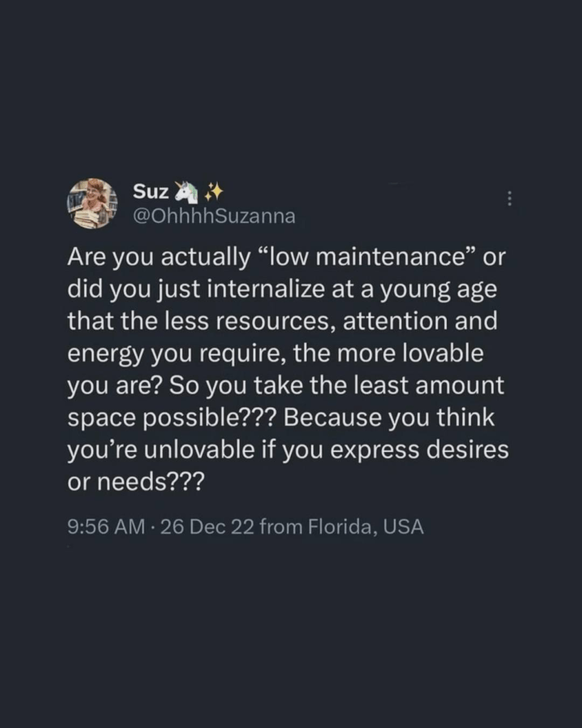Screen dimensions: 582x728
Task: Click the final line "or needs???"
Action: (x=136, y=480)
